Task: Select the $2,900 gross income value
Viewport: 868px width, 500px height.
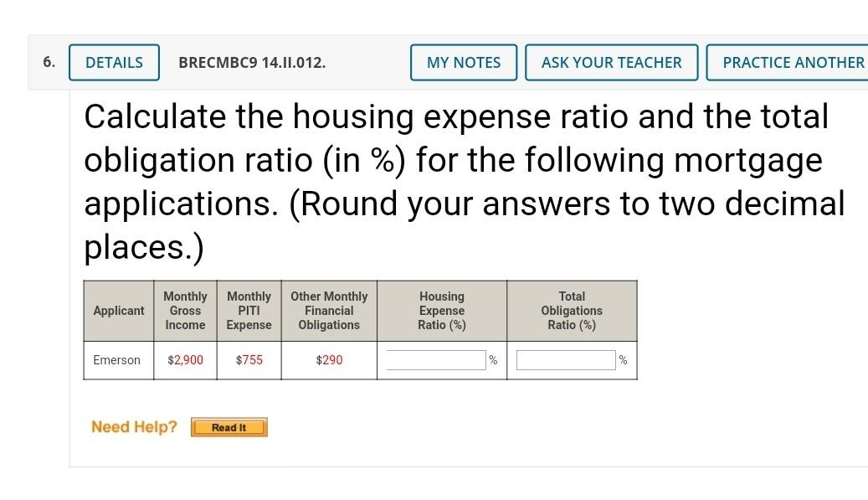Action: click(185, 360)
